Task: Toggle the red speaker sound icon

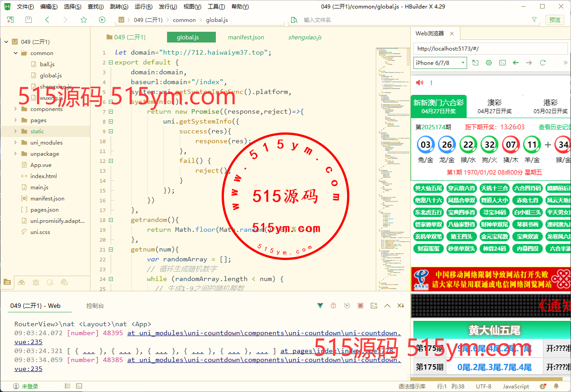Action: tap(420, 83)
